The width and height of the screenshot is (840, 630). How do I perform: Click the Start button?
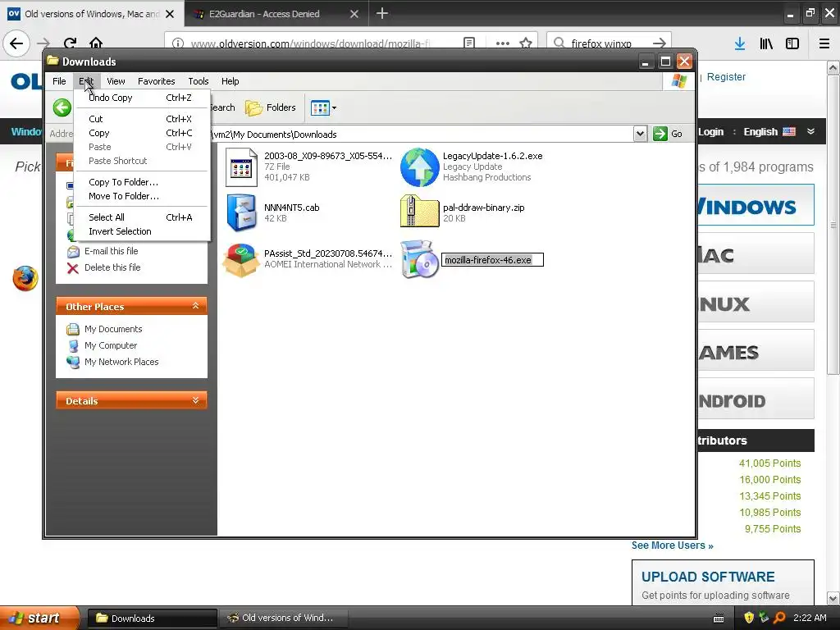39,619
